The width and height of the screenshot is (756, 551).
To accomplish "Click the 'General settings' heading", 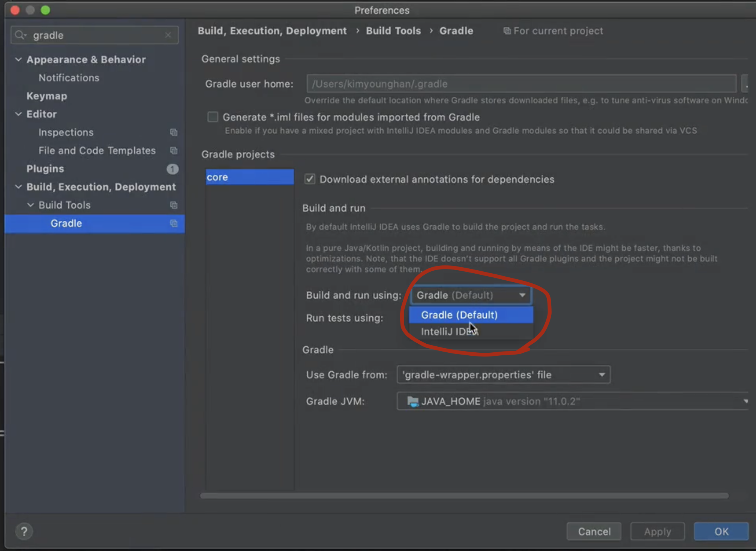I will coord(240,59).
